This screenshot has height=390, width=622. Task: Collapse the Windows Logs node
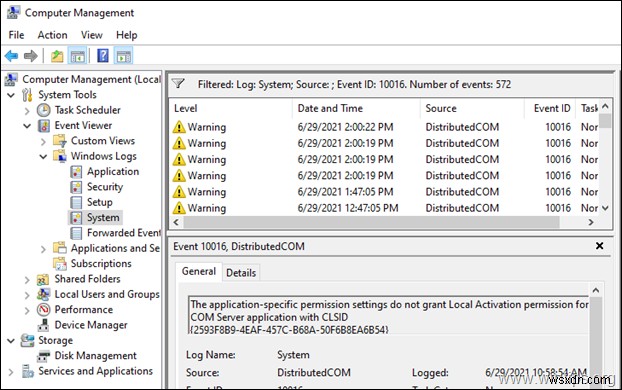[43, 157]
